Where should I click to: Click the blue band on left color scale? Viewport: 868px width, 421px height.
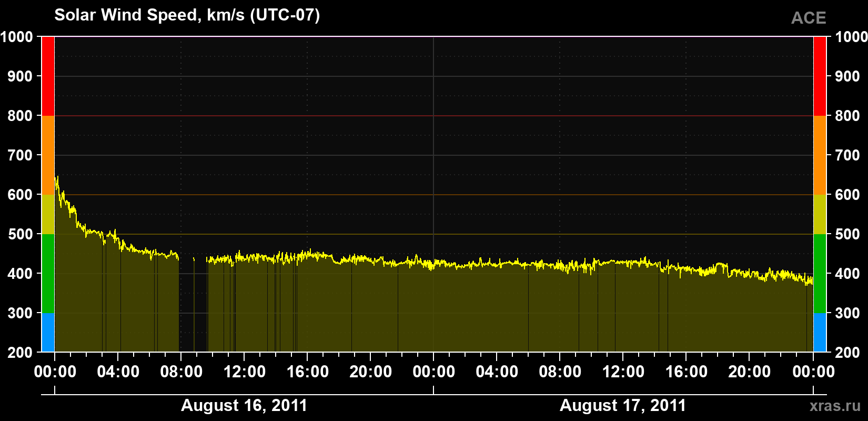coord(48,333)
